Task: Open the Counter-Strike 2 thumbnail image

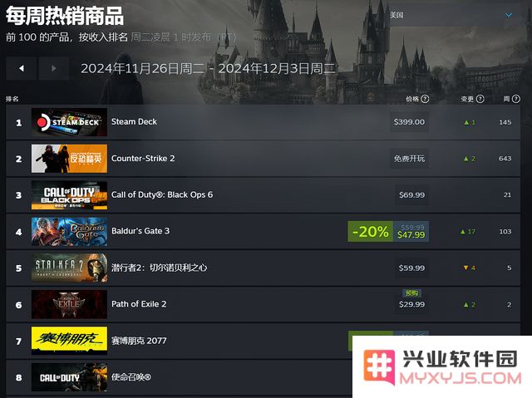Action: pos(69,159)
